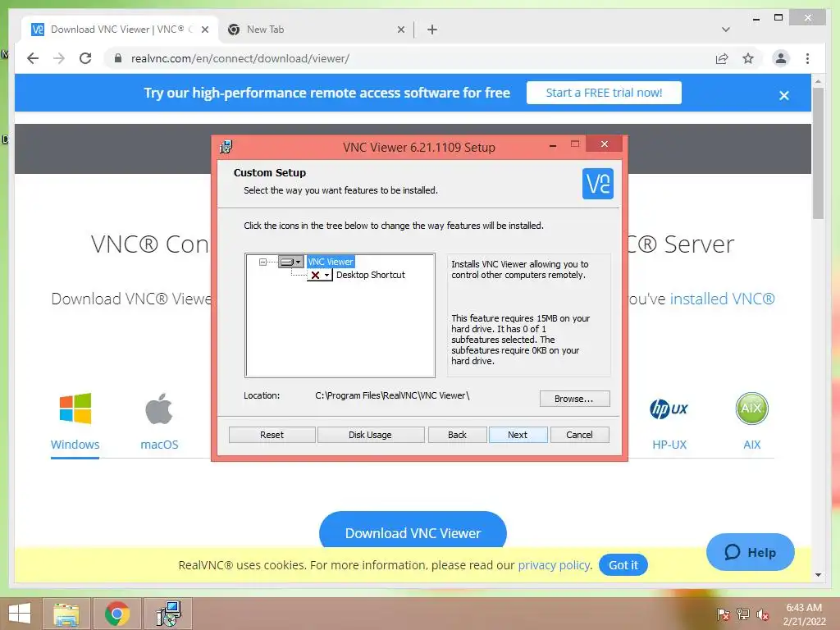Open Chrome profile icon
840x630 pixels.
point(781,58)
